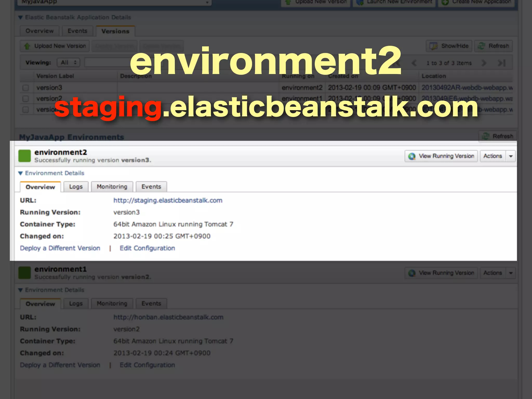Viewport: 532px width, 399px height.
Task: Go to previous page arrow in versions pager
Action: pos(414,63)
